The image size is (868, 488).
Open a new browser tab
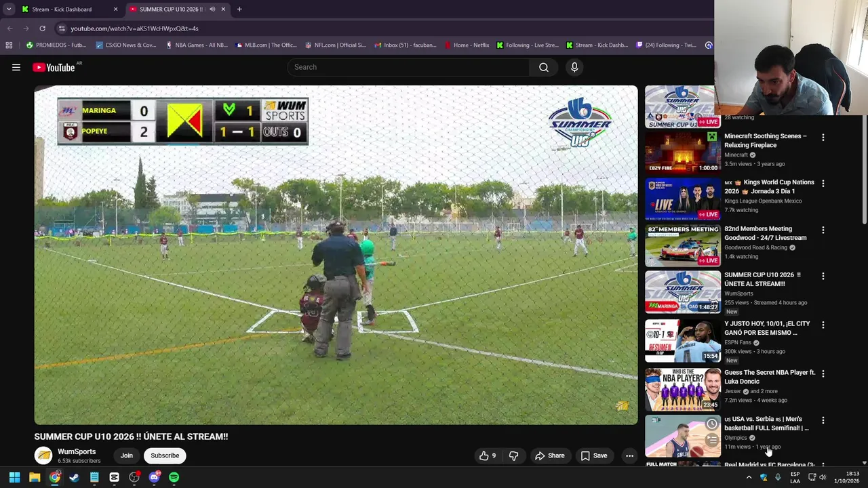239,9
